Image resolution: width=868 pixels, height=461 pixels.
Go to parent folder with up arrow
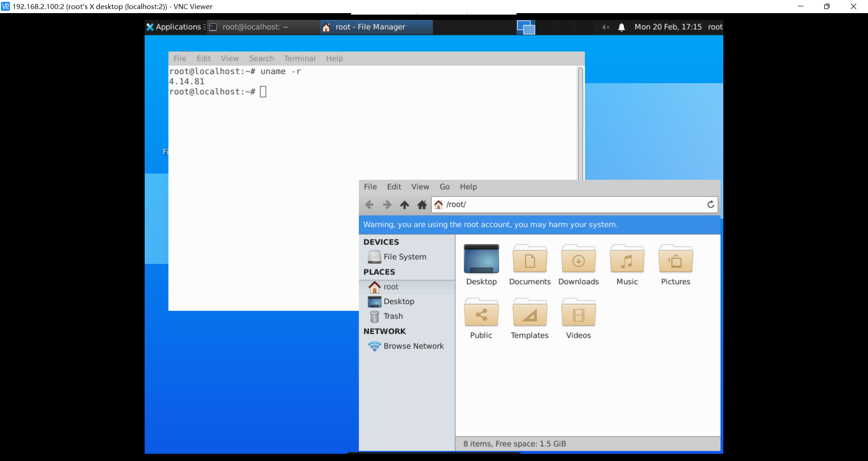pos(405,205)
